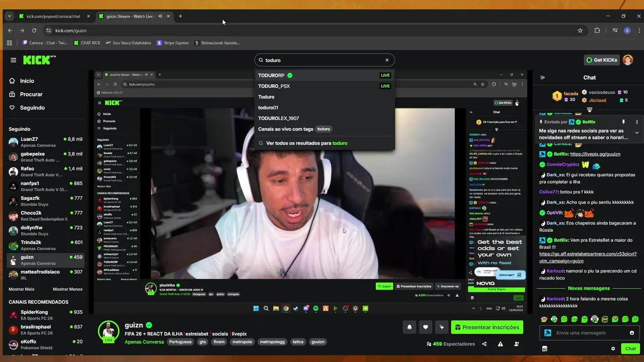Open Procurar in sidebar
Image resolution: width=644 pixels, height=362 pixels.
pyautogui.click(x=31, y=94)
